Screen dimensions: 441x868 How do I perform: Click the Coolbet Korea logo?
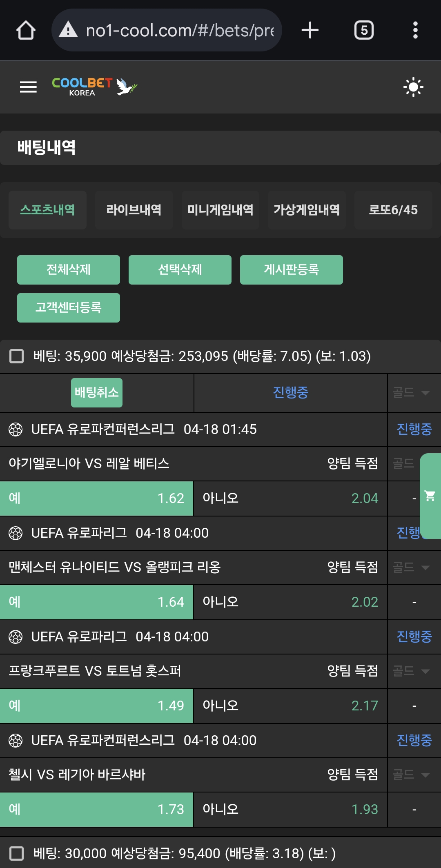coord(94,87)
